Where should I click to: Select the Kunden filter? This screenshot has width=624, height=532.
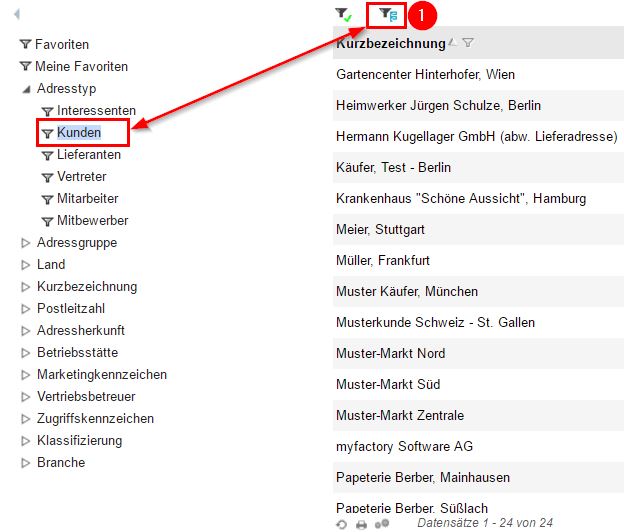coord(79,132)
